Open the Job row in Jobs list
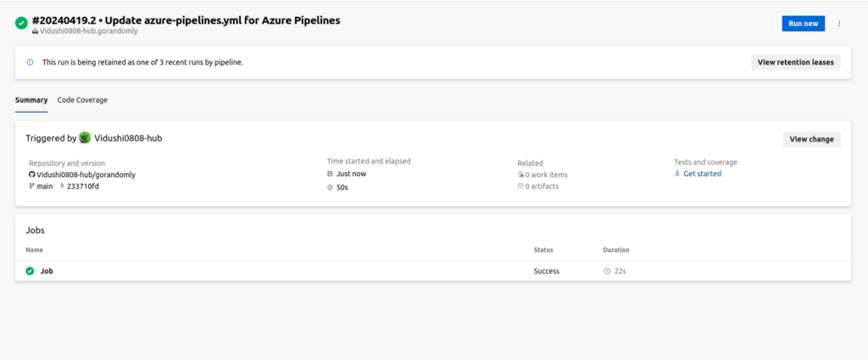 click(x=47, y=271)
